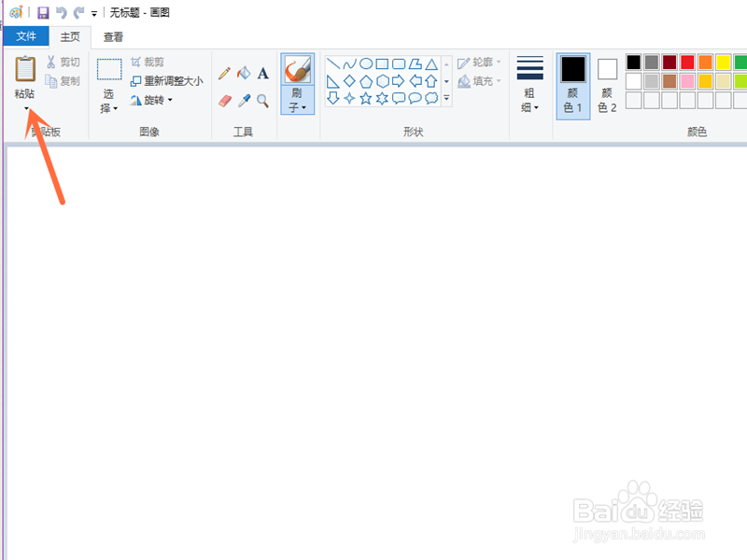Click the blank white canvas area

[373, 327]
